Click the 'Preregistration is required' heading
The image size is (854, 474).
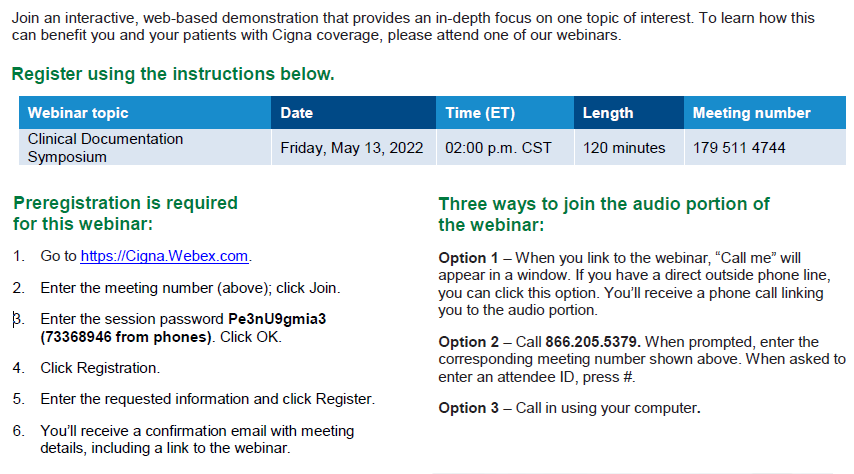126,203
